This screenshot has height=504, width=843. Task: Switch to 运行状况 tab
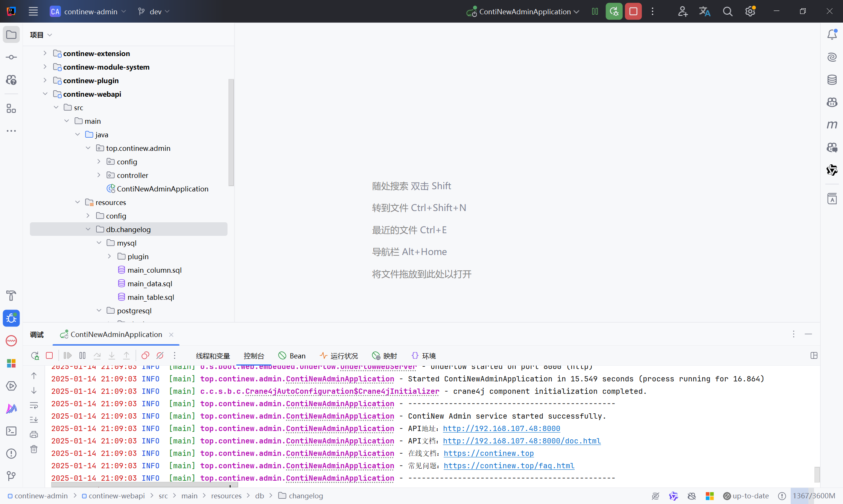click(339, 355)
